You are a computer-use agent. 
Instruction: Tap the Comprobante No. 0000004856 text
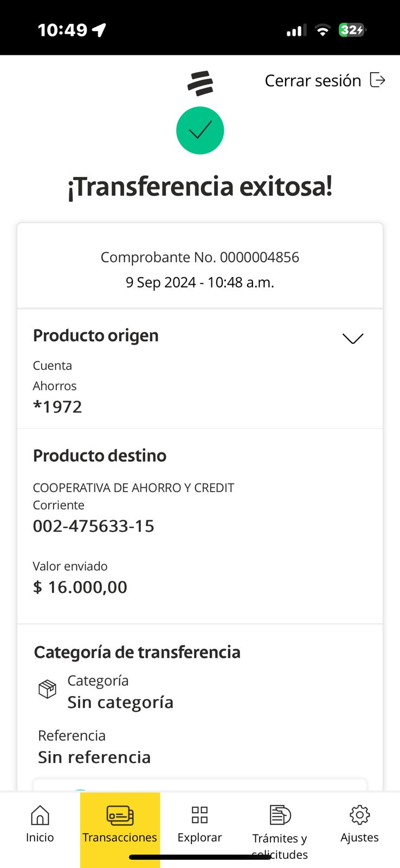(x=200, y=257)
